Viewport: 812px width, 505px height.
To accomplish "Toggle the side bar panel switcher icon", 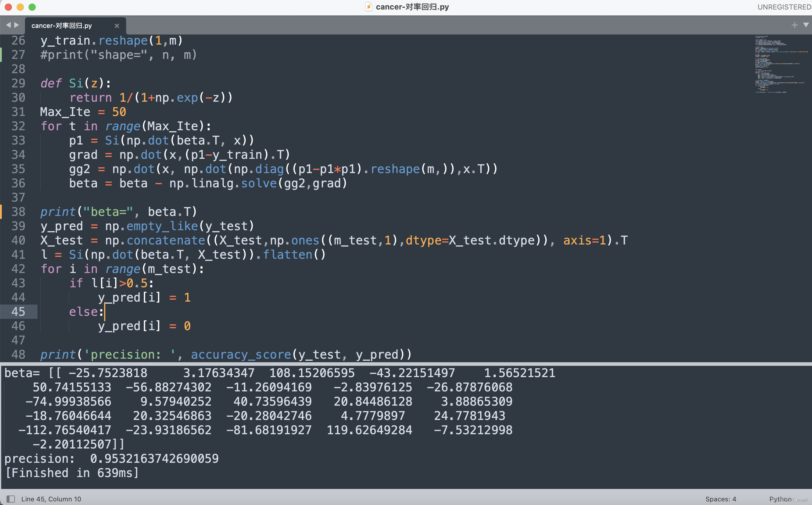I will (x=11, y=499).
